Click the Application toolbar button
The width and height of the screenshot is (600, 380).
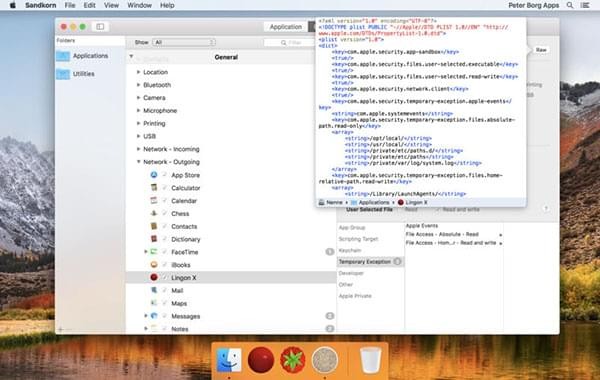click(285, 27)
